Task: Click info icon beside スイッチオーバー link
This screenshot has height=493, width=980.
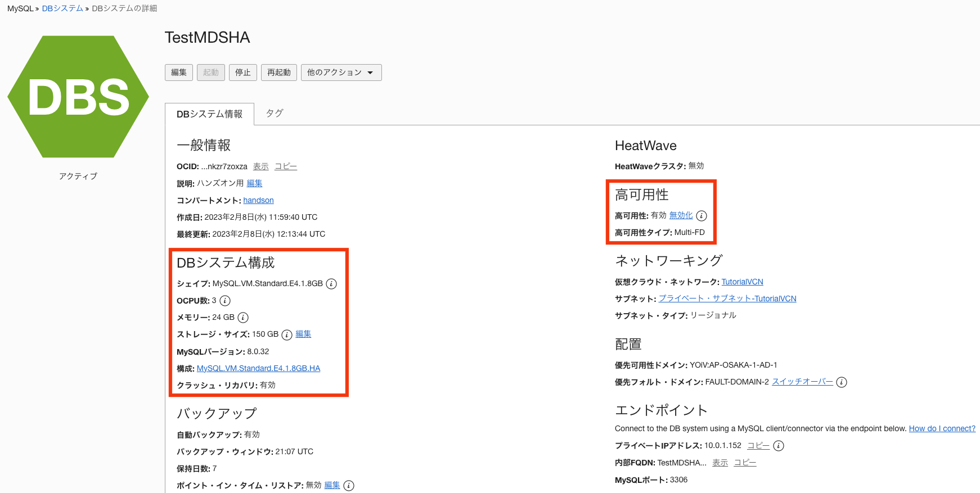Action: pyautogui.click(x=842, y=382)
